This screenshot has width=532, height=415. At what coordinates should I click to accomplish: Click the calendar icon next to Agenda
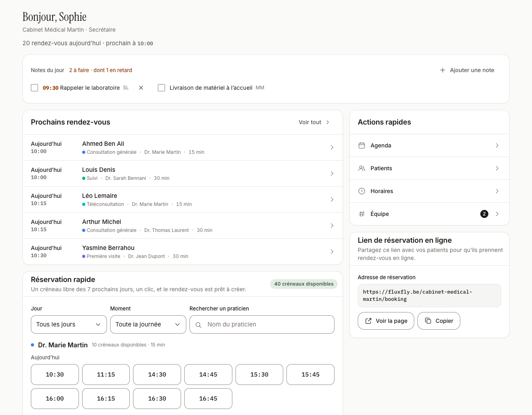tap(362, 145)
